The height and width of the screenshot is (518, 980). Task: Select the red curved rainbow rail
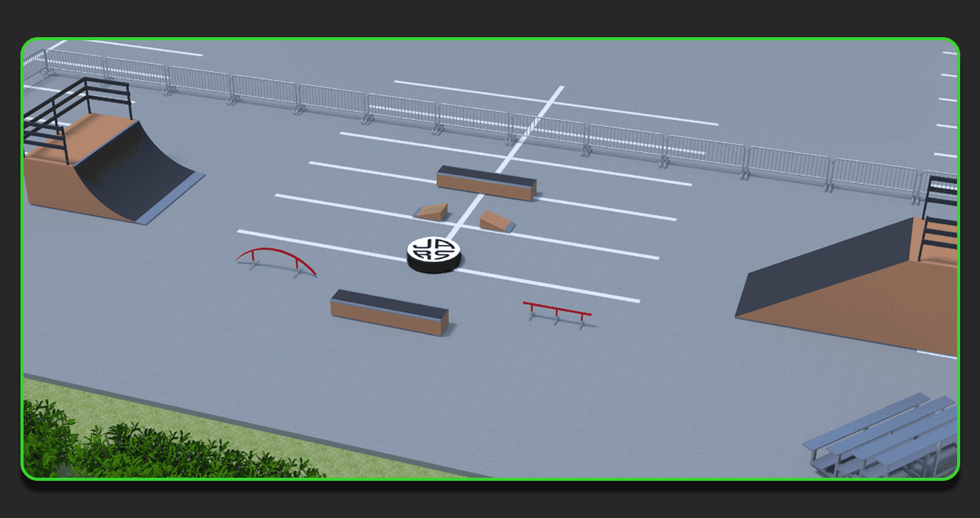coord(276,252)
